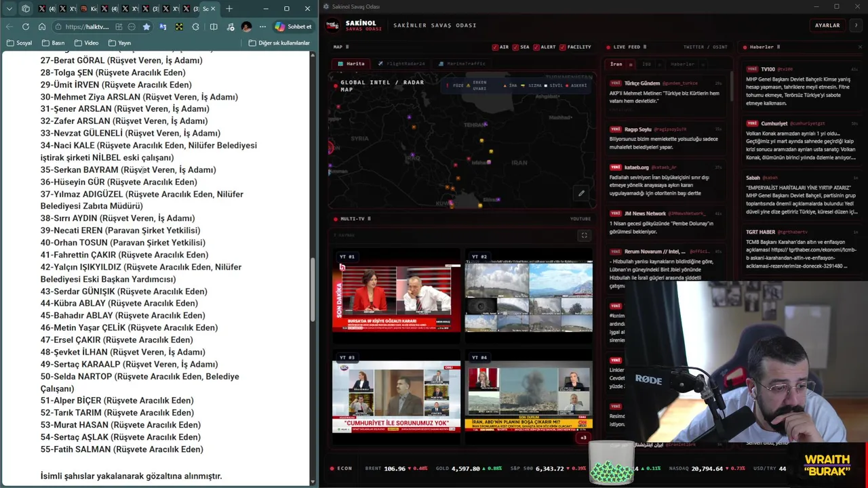Open the browser tab list dropdown arrow

coord(9,9)
